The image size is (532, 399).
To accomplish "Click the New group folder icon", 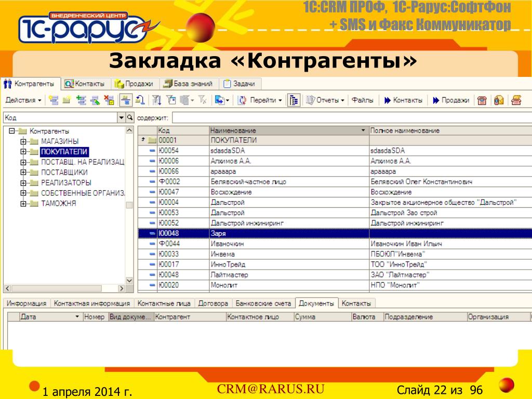I will 66,100.
